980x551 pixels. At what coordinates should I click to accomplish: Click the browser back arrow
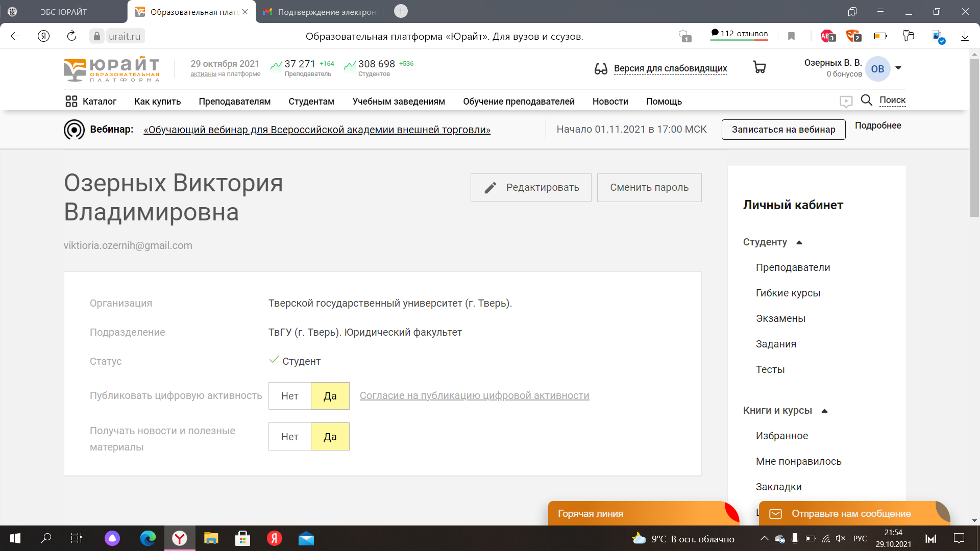15,36
